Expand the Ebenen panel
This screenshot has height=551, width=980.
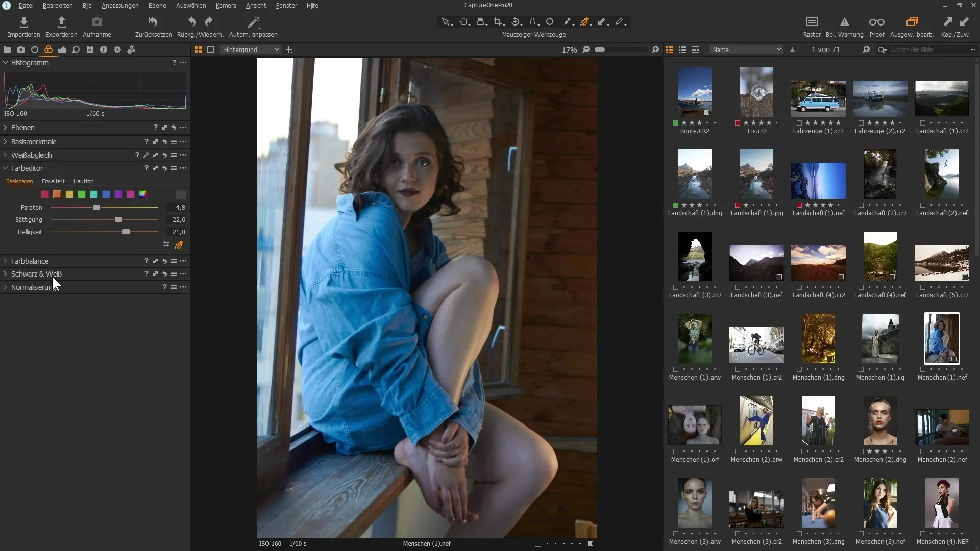[x=6, y=128]
